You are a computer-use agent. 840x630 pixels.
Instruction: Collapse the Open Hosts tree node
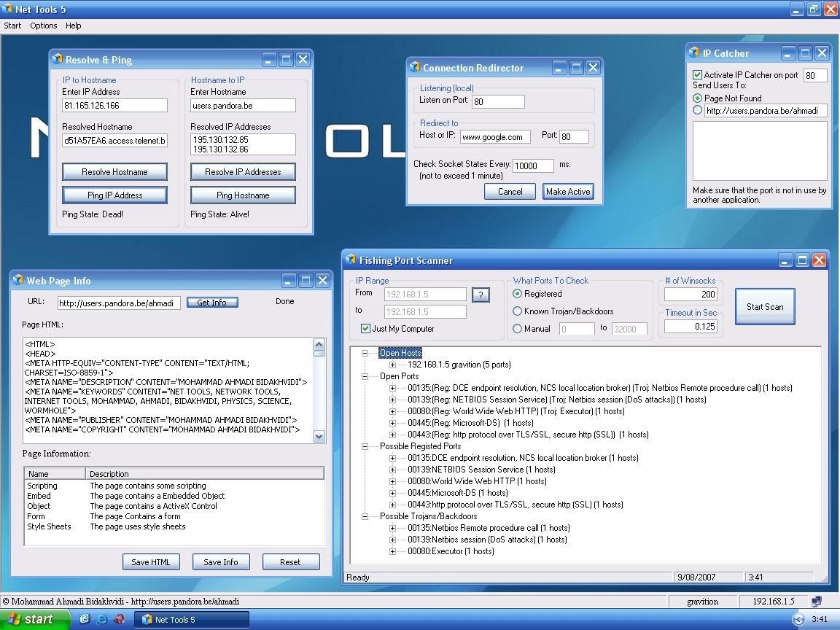click(365, 353)
